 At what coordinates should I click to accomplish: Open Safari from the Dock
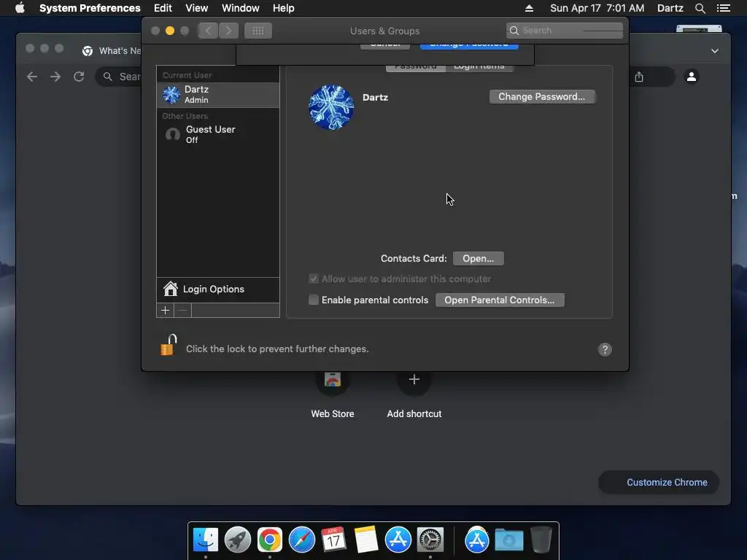(302, 540)
